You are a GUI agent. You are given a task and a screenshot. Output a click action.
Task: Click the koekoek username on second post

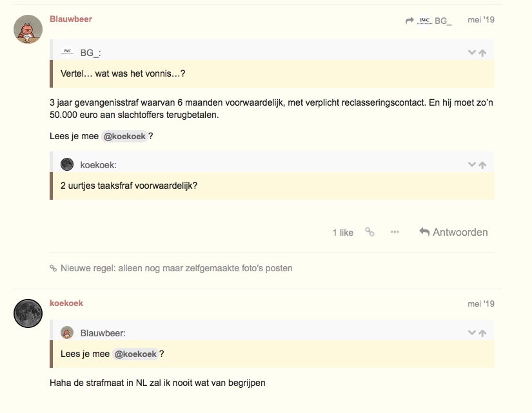(x=66, y=303)
